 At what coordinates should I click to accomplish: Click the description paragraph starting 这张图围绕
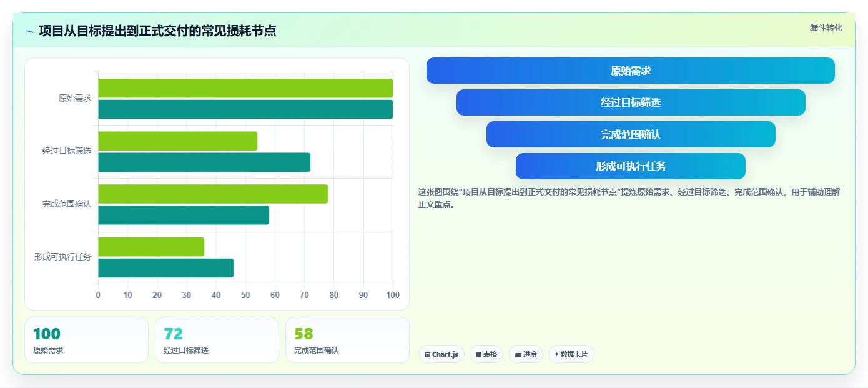pos(629,198)
